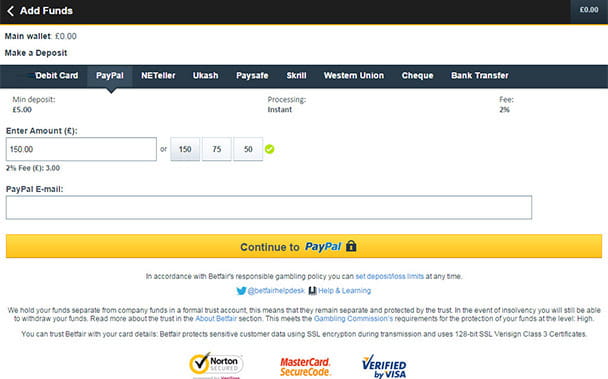
Task: Click the Verified by Visa logo
Action: (x=384, y=366)
